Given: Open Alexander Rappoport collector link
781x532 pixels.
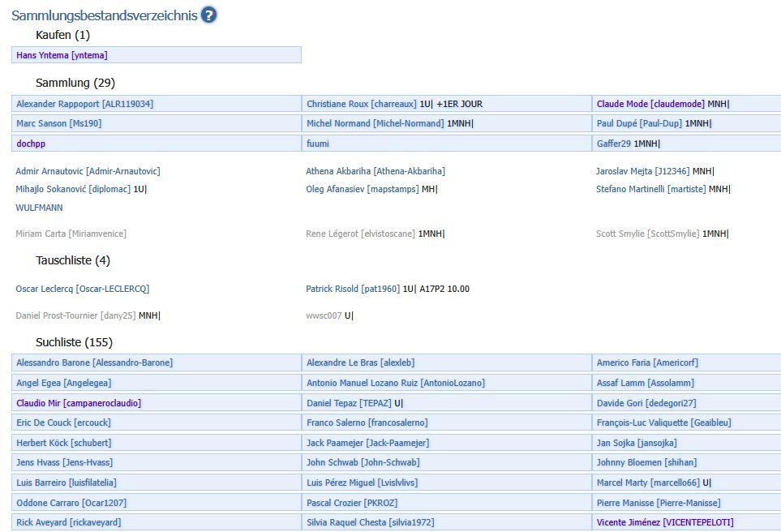Looking at the screenshot, I should [x=84, y=104].
